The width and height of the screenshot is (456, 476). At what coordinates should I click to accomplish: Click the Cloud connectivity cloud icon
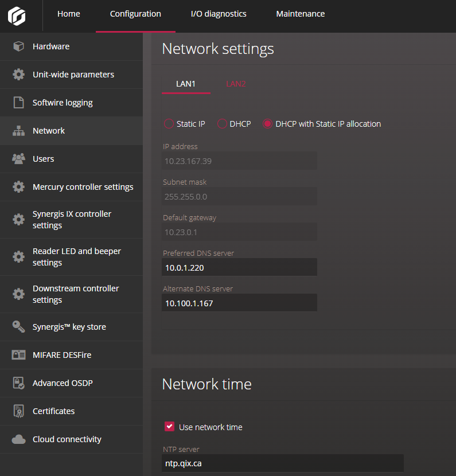(x=19, y=439)
